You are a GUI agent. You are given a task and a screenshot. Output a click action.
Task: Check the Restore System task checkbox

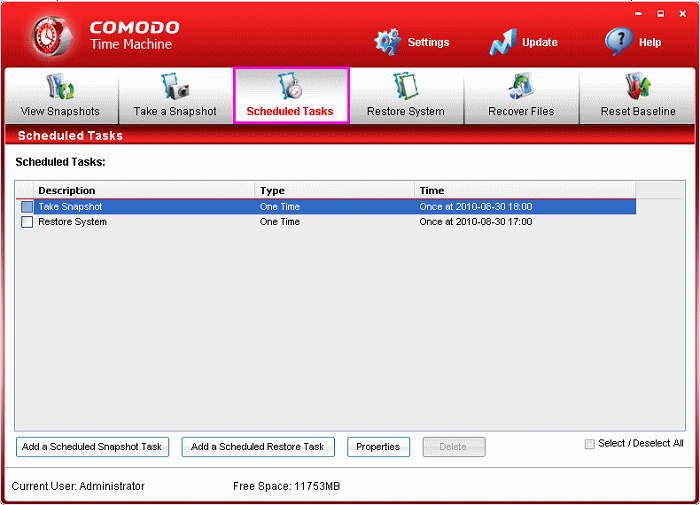click(x=27, y=222)
